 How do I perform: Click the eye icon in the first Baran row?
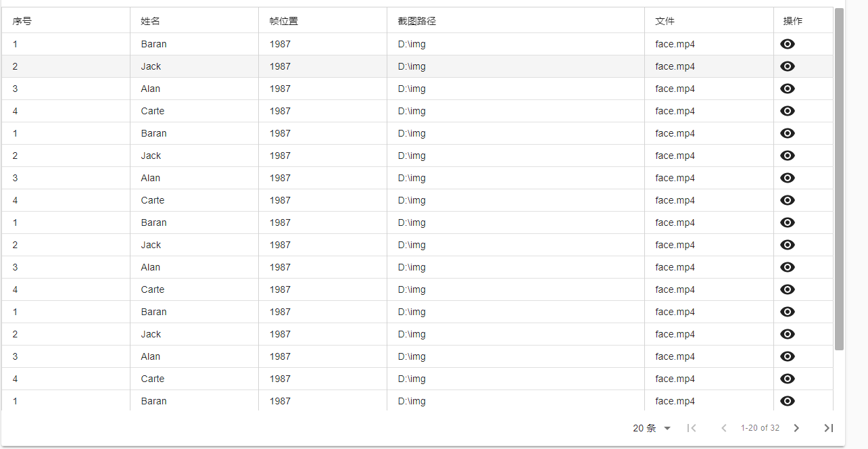click(x=787, y=44)
